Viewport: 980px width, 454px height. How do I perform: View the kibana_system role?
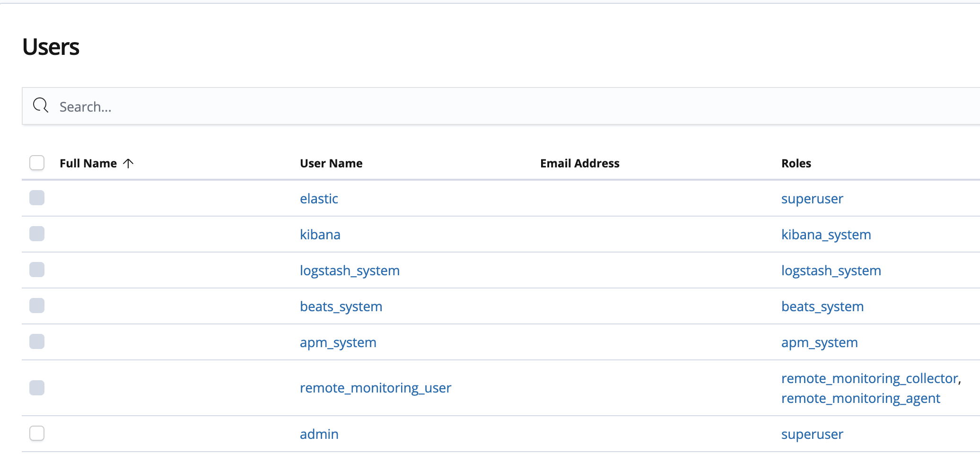[x=826, y=235]
